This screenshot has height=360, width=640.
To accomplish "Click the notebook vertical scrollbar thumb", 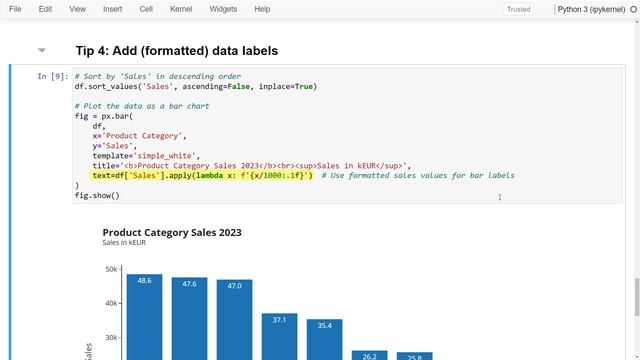I will (x=637, y=297).
